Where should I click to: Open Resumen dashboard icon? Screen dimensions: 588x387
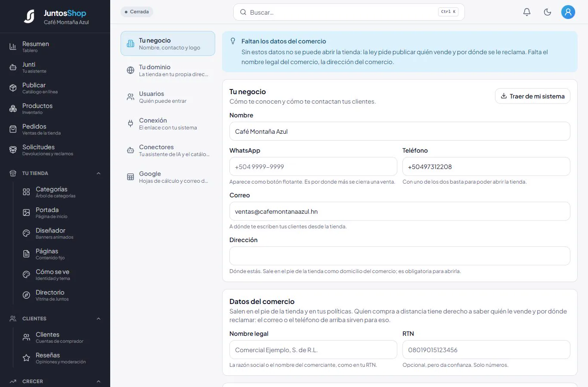13,46
